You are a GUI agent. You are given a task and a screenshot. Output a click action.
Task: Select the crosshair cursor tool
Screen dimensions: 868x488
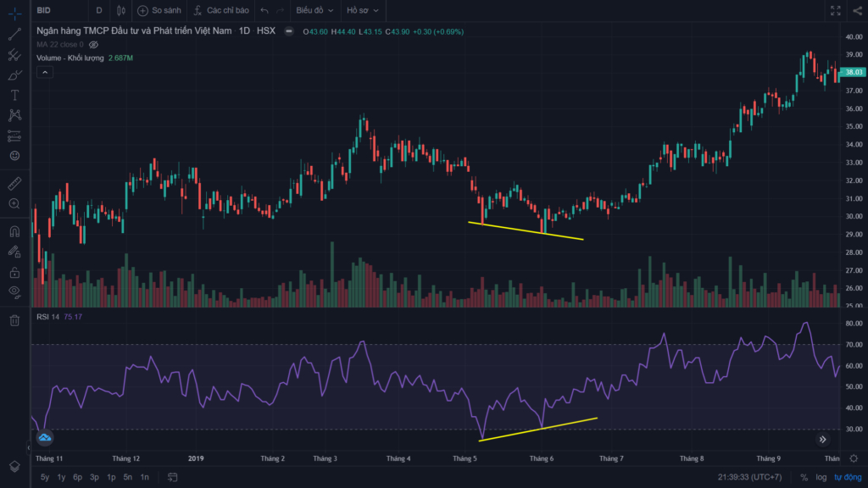pyautogui.click(x=15, y=14)
